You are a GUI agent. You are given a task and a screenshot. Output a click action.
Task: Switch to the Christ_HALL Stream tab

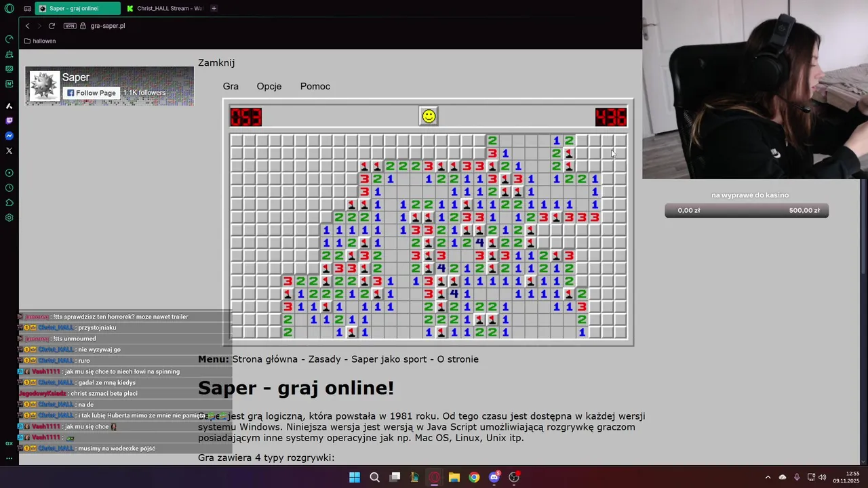tap(165, 8)
